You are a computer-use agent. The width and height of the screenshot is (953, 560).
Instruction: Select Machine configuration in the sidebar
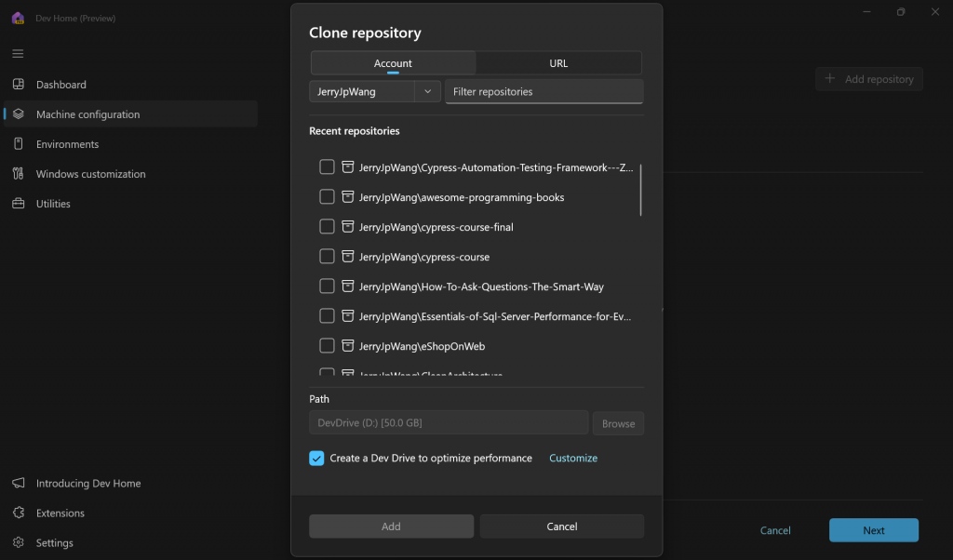coord(130,114)
